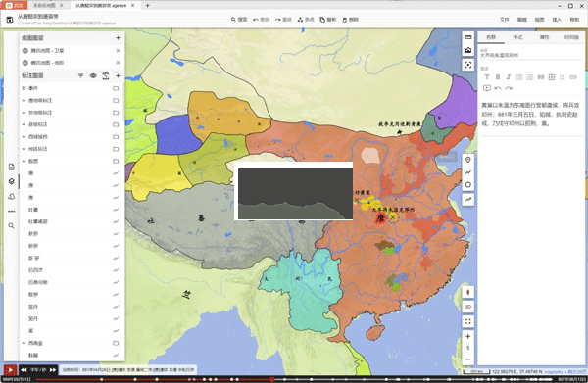Expand the 地区标注 layer group

pyautogui.click(x=24, y=149)
